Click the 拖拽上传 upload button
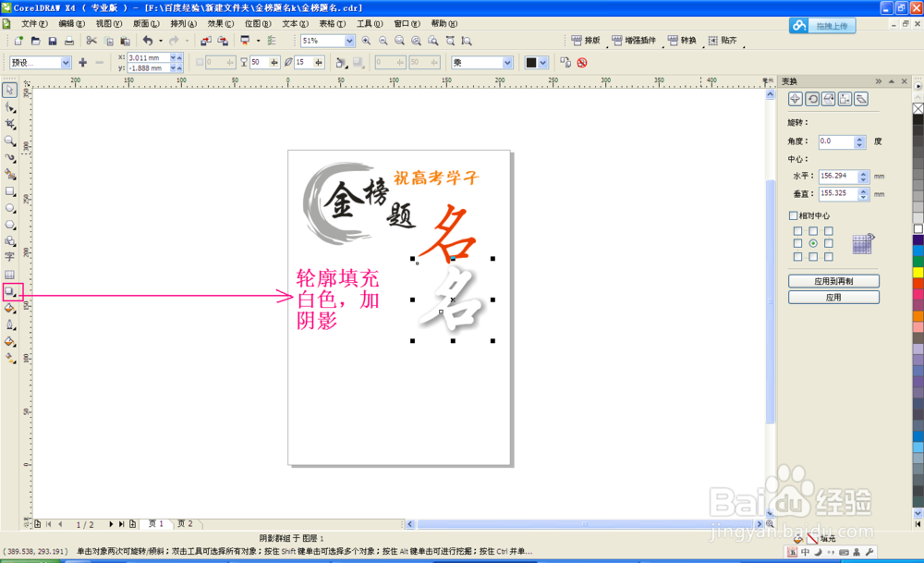The width and height of the screenshot is (924, 563). coord(822,25)
